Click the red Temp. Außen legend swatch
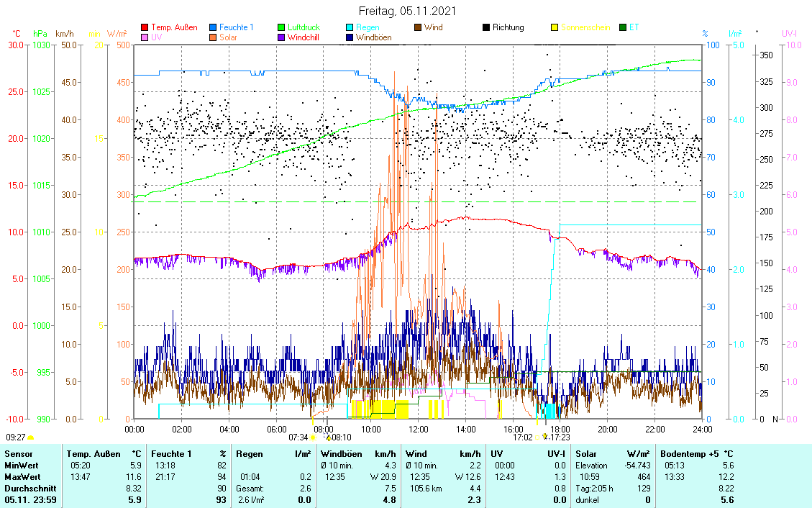 click(145, 27)
